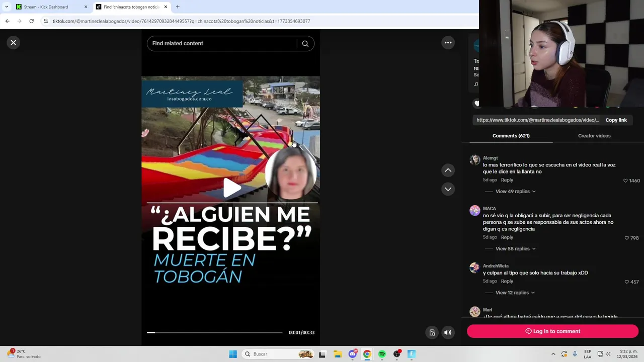This screenshot has height=362, width=644.
Task: Reload the TikTok page
Action: coord(31,21)
